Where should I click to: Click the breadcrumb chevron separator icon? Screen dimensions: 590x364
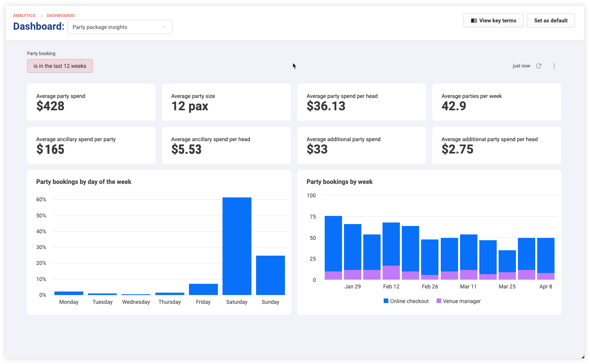click(x=41, y=16)
